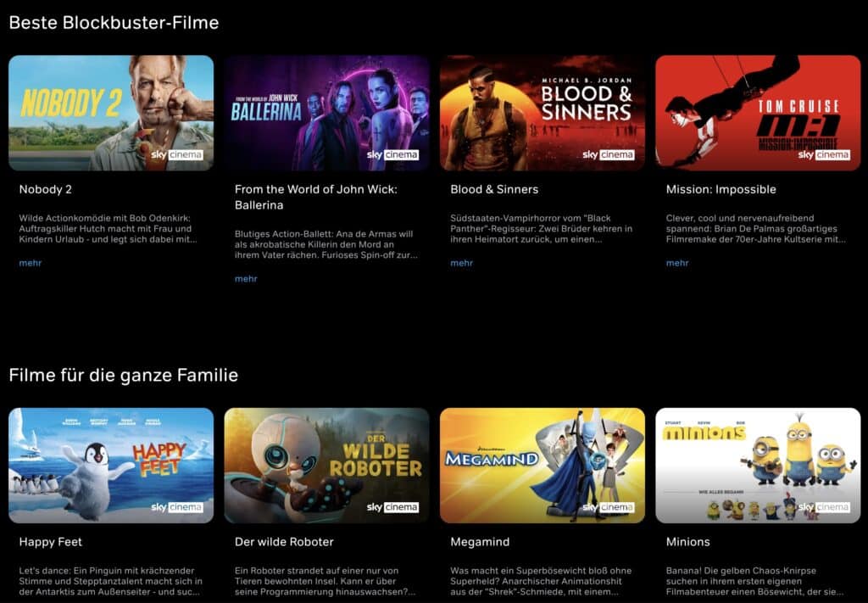This screenshot has width=868, height=603.
Task: Select the Blood & Sinners poster image
Action: click(x=542, y=113)
